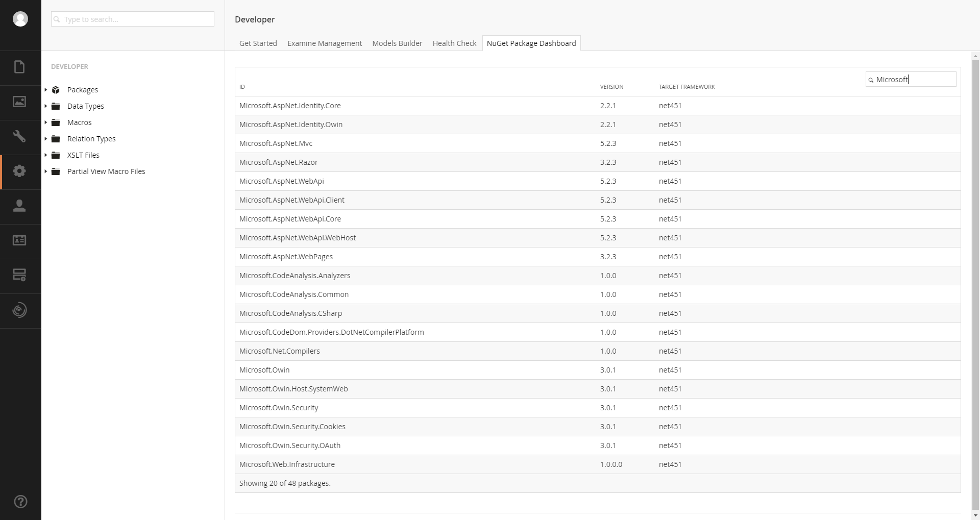This screenshot has width=980, height=520.
Task: Click the Packages box icon
Action: coord(56,90)
